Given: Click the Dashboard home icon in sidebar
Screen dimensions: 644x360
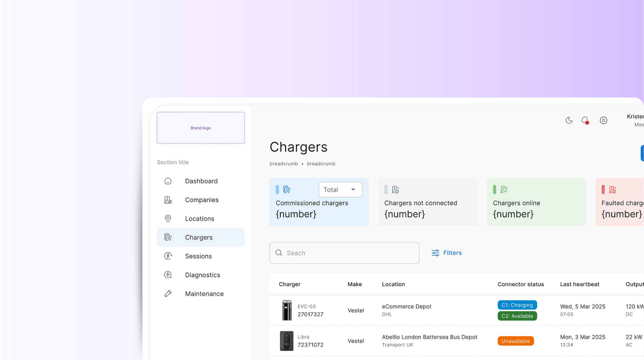Looking at the screenshot, I should (x=168, y=181).
